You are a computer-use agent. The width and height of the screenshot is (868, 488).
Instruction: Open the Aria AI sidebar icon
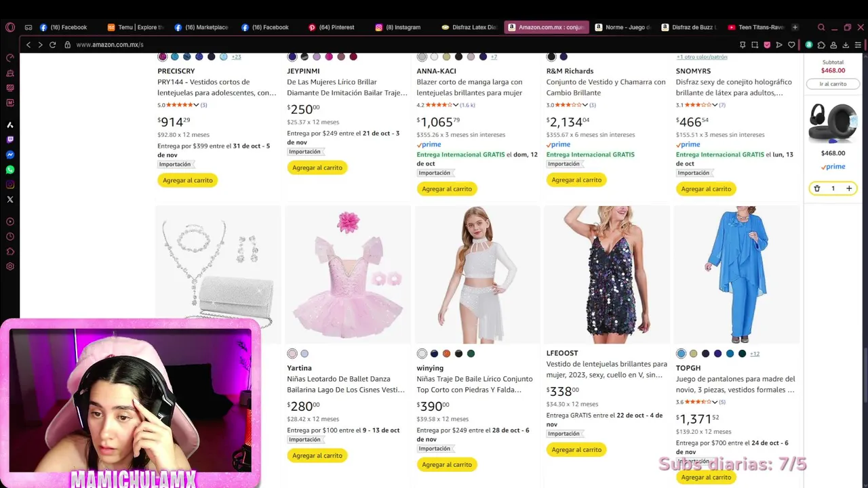coord(9,125)
